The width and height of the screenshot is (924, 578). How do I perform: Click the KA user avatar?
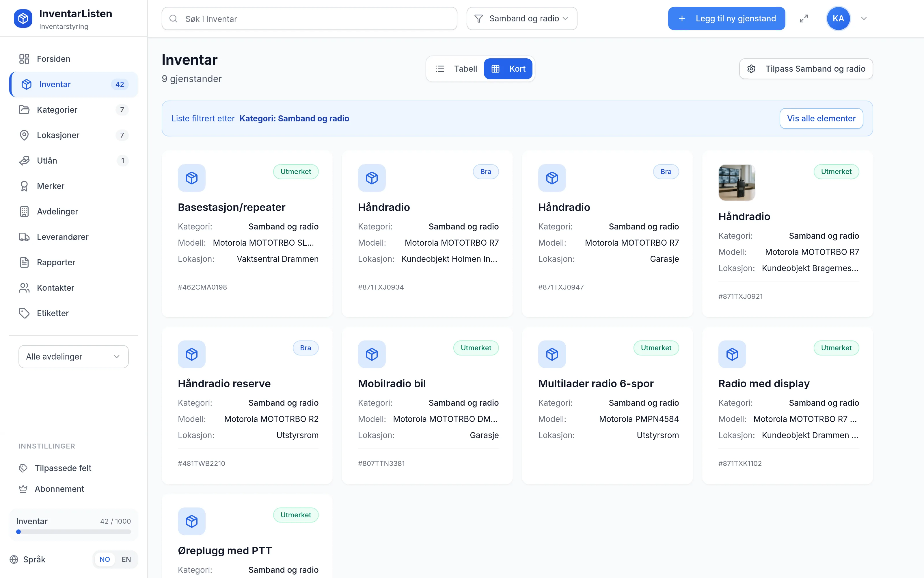tap(838, 18)
